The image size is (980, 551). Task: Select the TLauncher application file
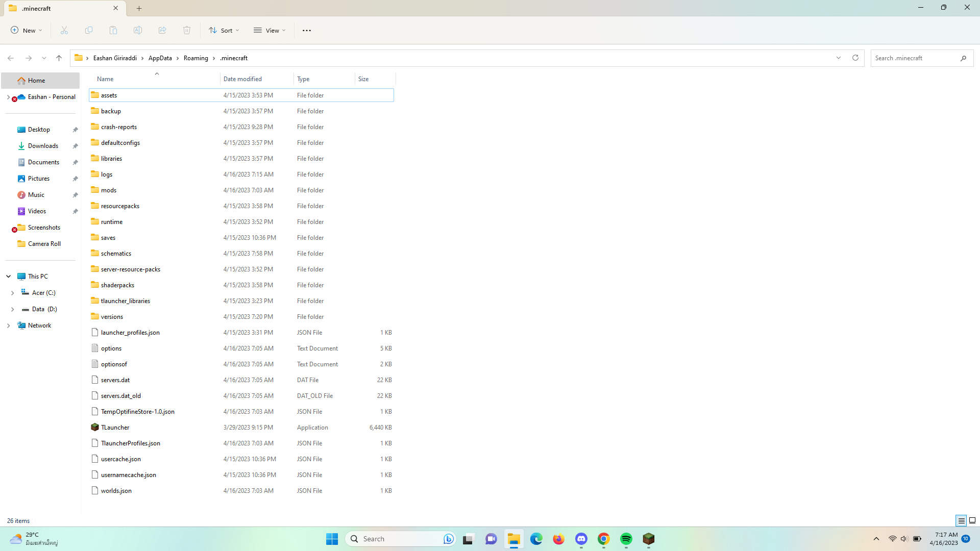pyautogui.click(x=241, y=428)
